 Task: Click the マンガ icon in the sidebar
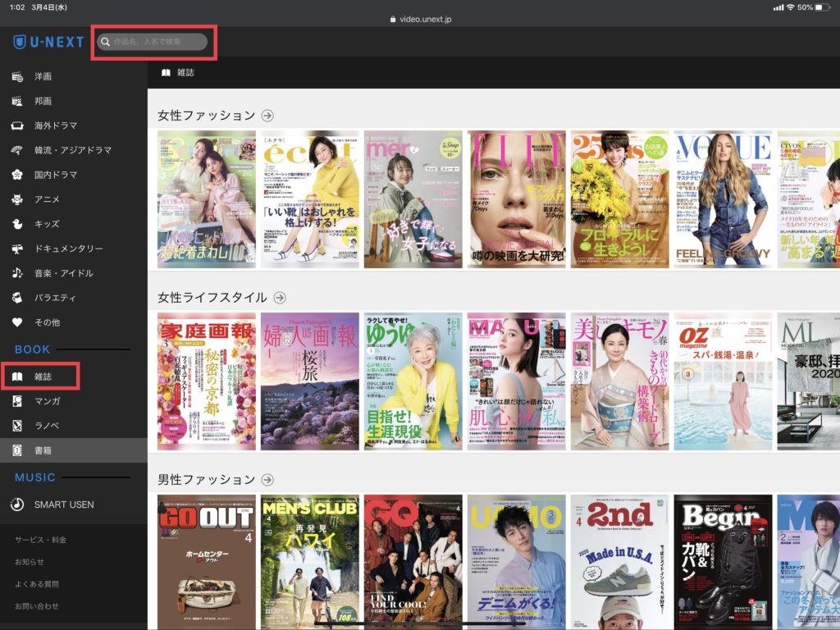(x=17, y=401)
